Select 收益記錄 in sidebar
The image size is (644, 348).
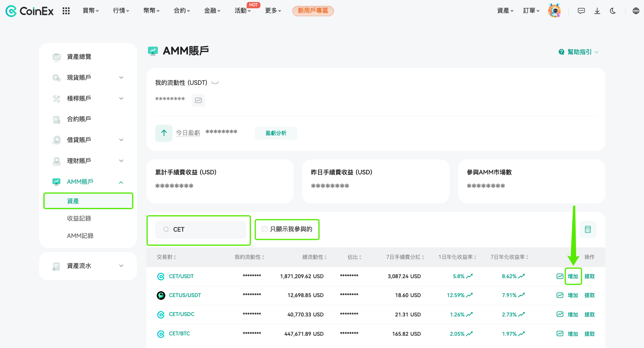[x=79, y=218]
